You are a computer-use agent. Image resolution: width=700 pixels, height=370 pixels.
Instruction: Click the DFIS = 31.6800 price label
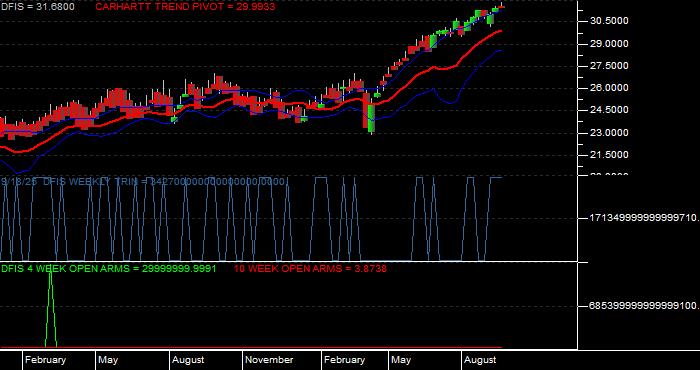point(38,7)
